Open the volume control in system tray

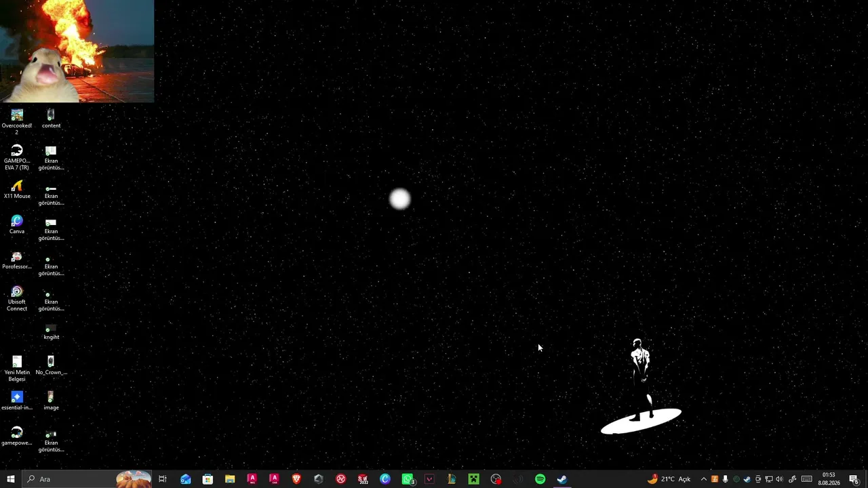point(779,479)
